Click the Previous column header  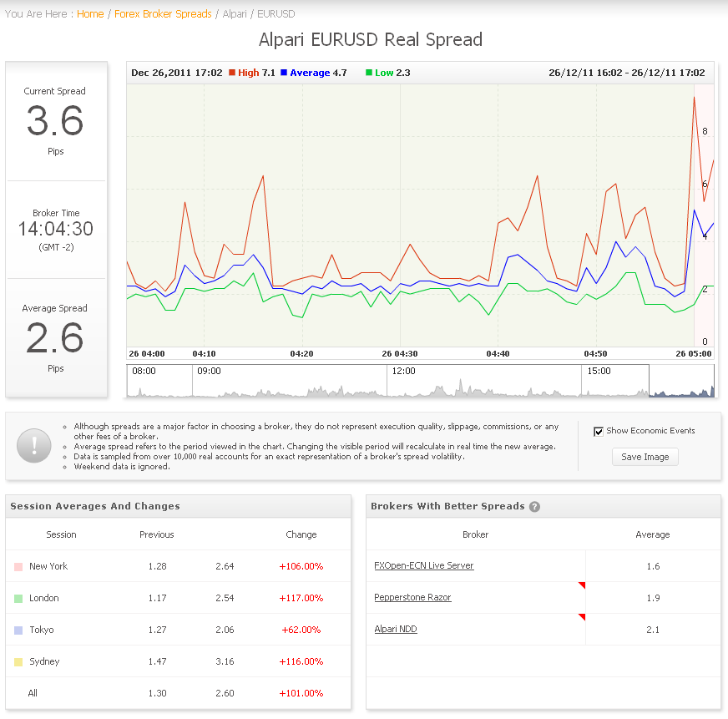tap(156, 534)
